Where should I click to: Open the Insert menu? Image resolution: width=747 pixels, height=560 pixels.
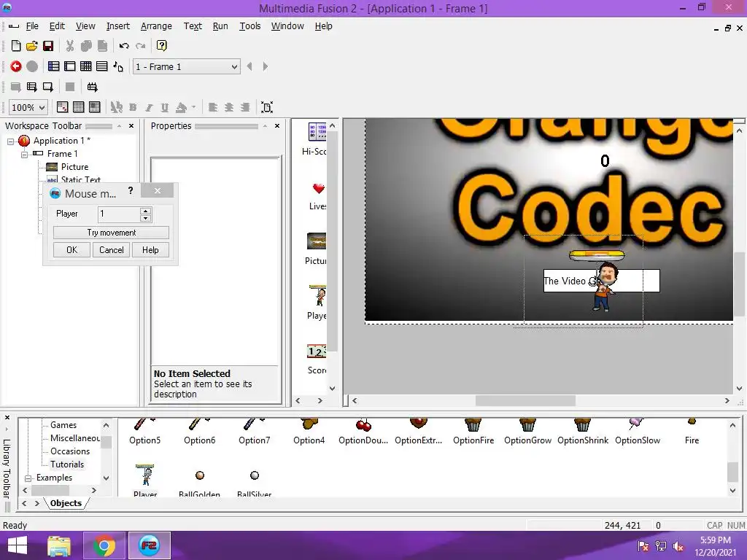117,26
